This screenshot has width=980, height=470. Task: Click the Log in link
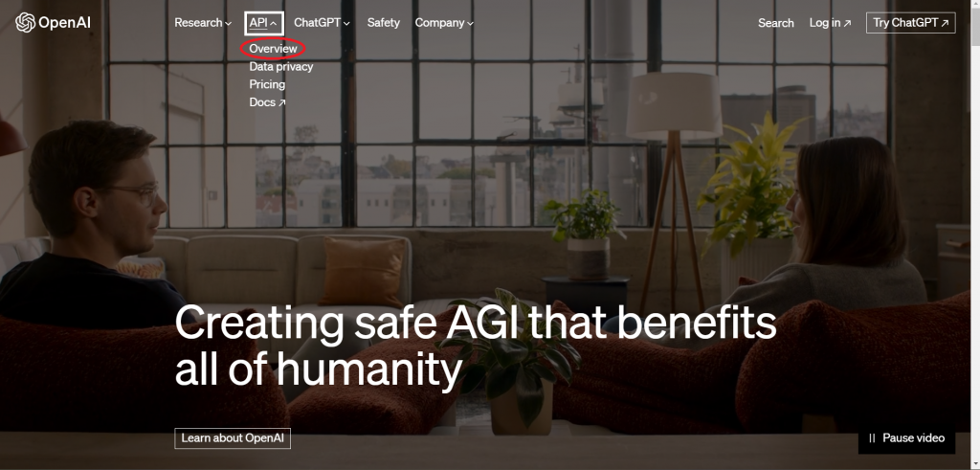pyautogui.click(x=830, y=23)
